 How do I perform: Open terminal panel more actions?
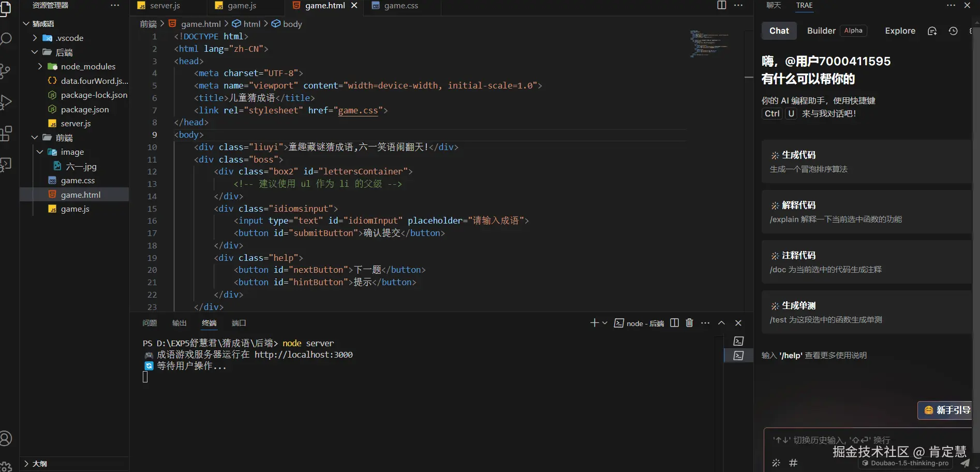tap(705, 323)
